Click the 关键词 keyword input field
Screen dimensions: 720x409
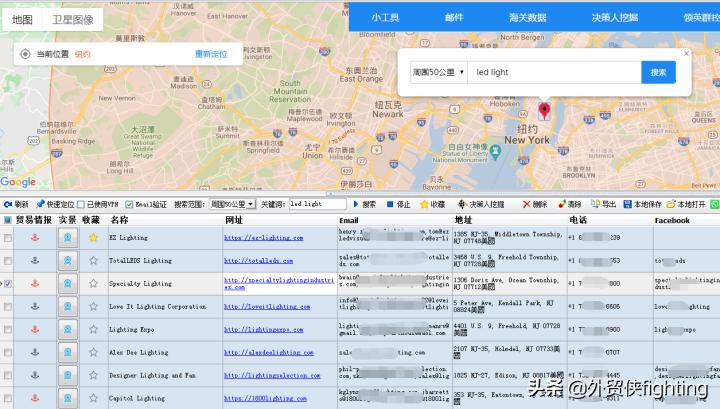pos(317,204)
